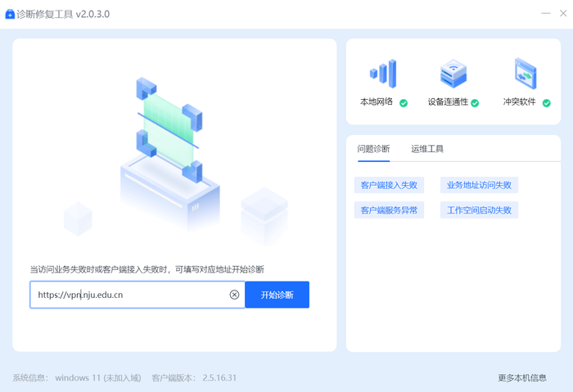Screen dimensions: 573x392
Task: Clear the address field with X icon
Action: pos(234,295)
